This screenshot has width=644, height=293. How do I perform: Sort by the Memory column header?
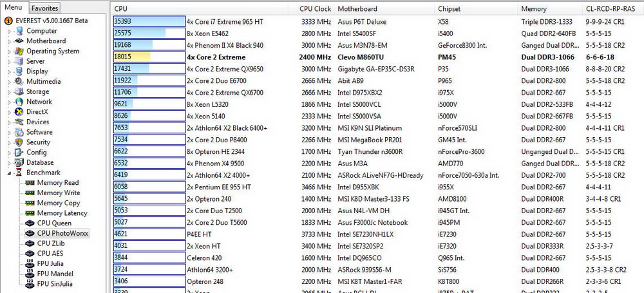[x=551, y=8]
